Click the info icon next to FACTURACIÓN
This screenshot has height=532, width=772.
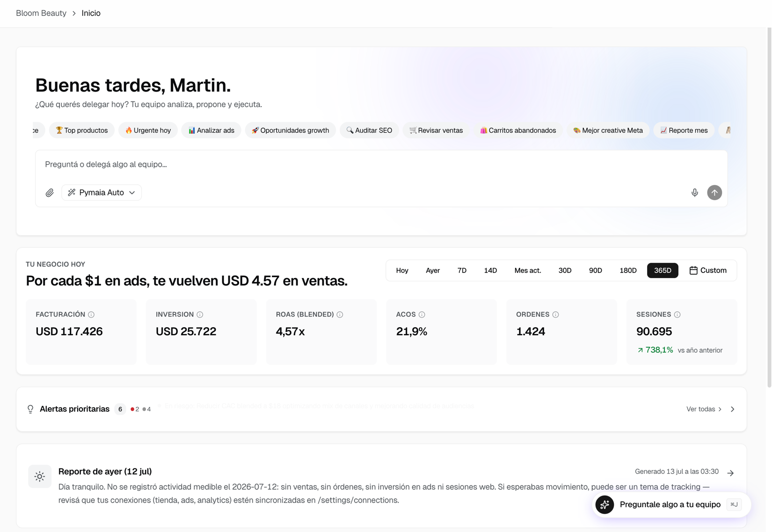tap(91, 315)
